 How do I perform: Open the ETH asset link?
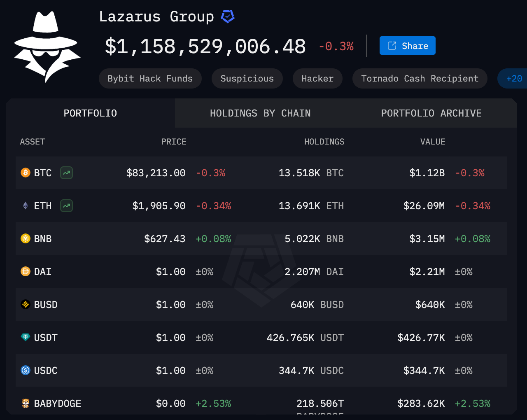(x=43, y=206)
